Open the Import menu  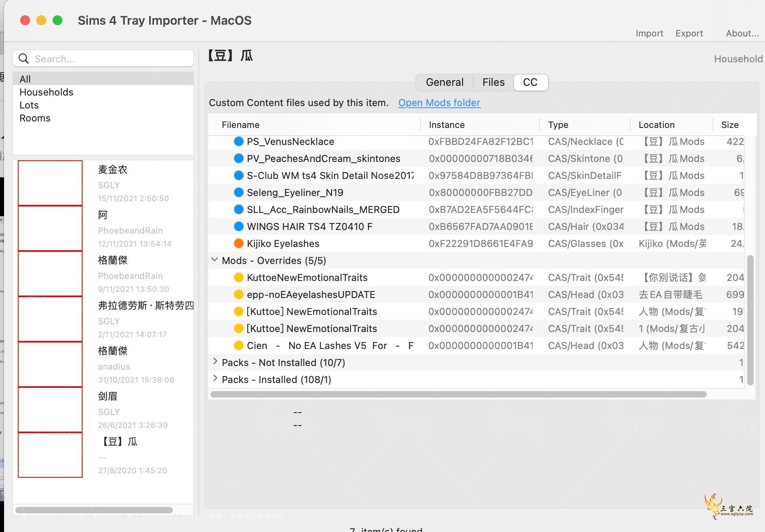(x=649, y=33)
